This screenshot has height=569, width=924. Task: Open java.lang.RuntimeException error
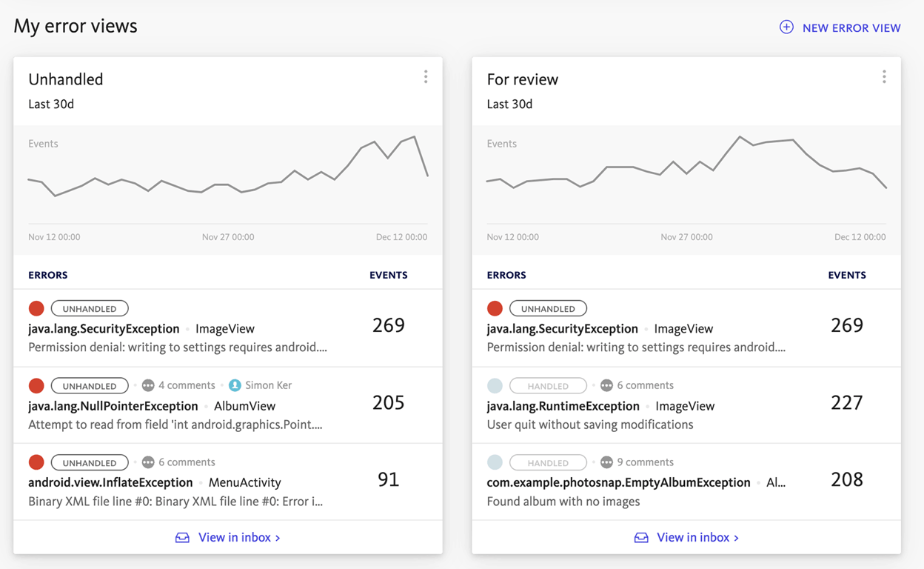563,406
